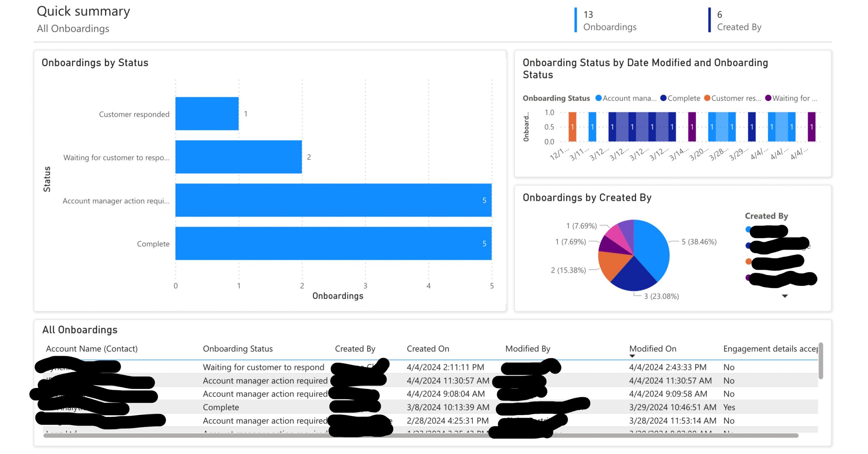
Task: Click the Account manager legend marker
Action: pos(598,98)
